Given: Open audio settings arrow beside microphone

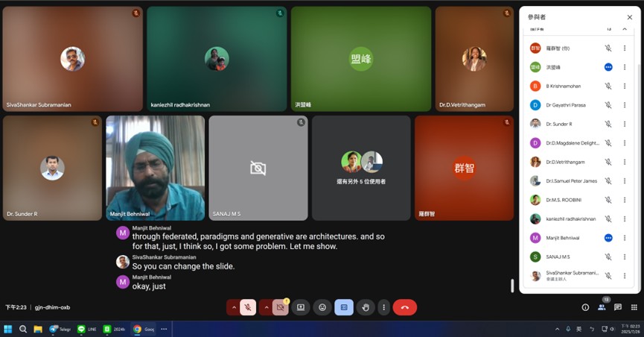Looking at the screenshot, I should 234,307.
